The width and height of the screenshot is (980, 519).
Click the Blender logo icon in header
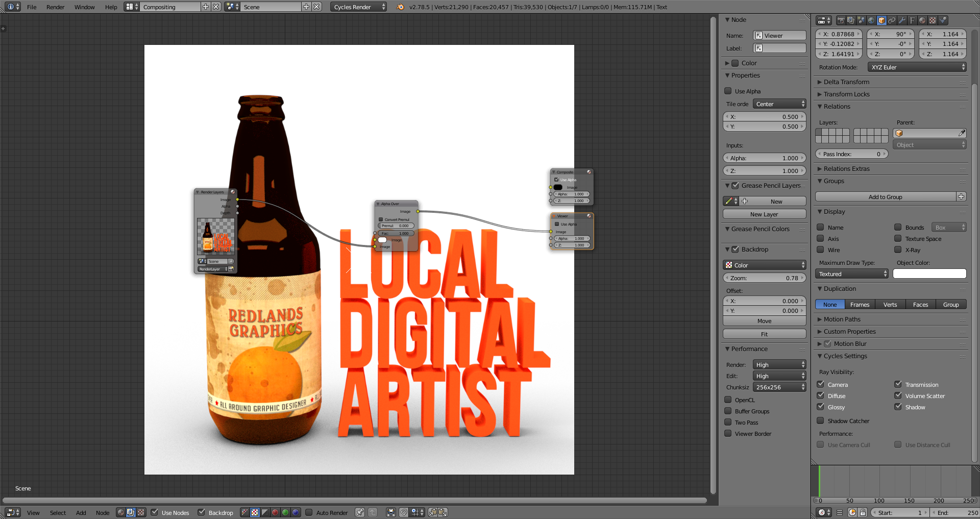pyautogui.click(x=400, y=7)
